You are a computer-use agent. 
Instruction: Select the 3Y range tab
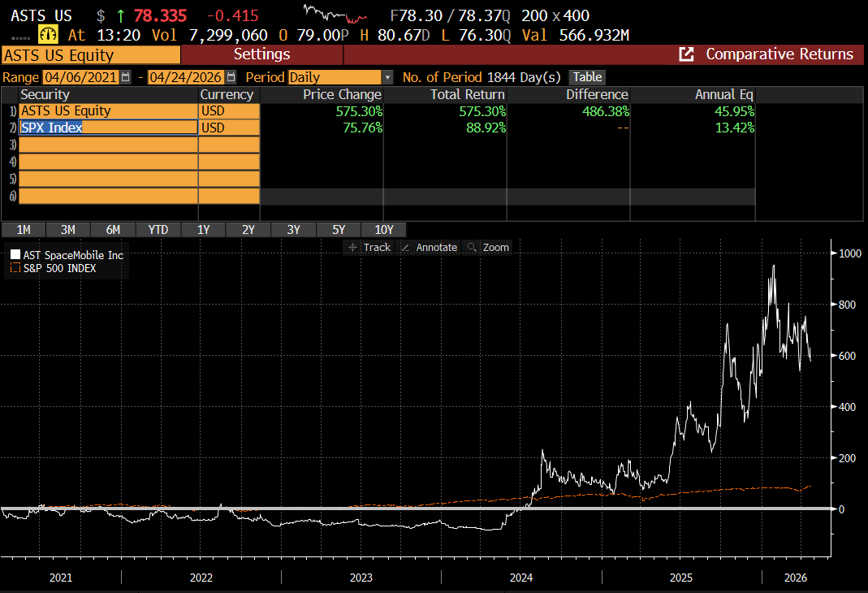(293, 230)
